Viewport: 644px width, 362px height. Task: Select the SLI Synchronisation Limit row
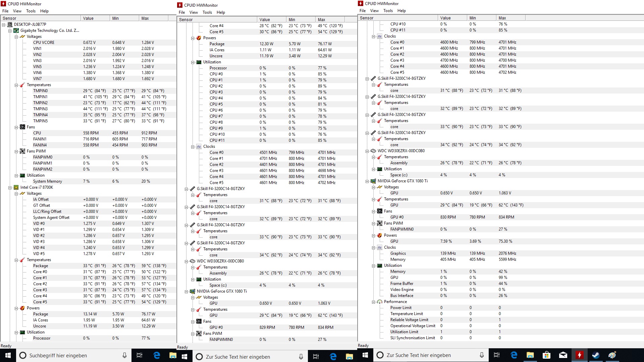pyautogui.click(x=412, y=338)
